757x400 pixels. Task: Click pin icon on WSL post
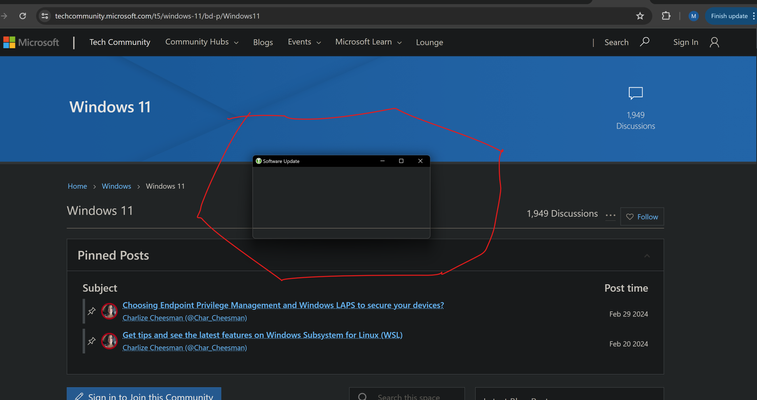click(91, 341)
